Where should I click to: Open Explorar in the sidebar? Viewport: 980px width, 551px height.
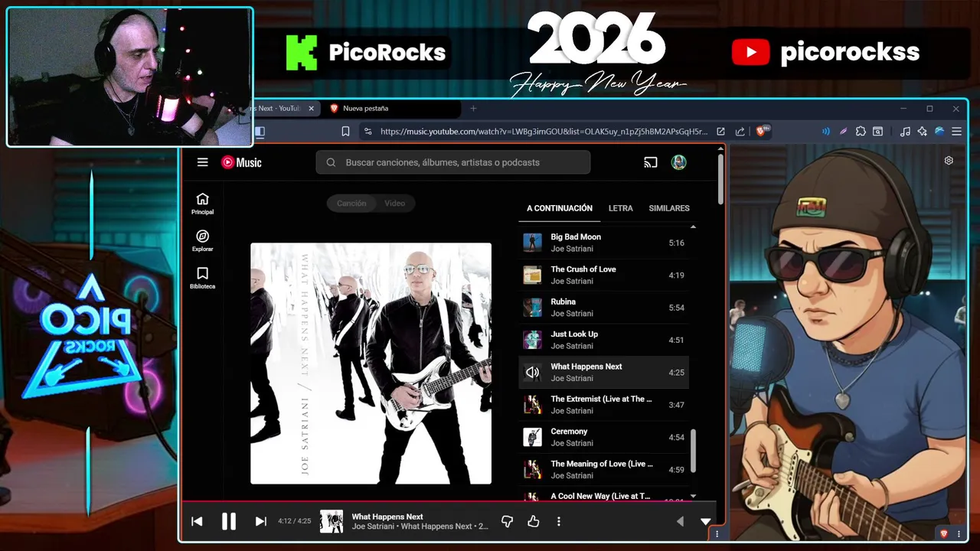click(202, 241)
